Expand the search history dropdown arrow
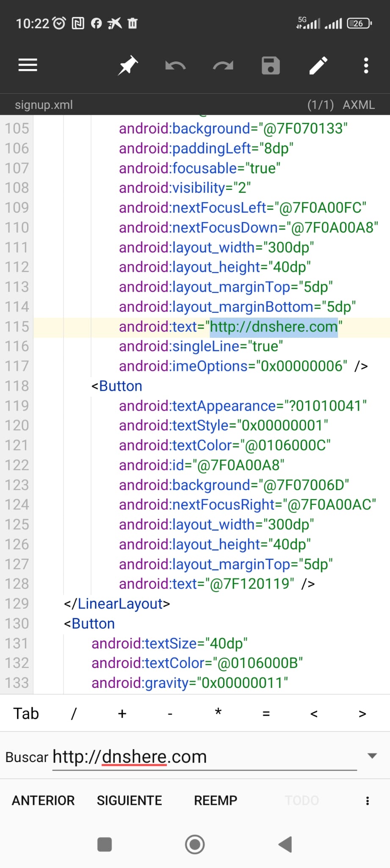Screen dimensions: 390x868 click(x=372, y=756)
